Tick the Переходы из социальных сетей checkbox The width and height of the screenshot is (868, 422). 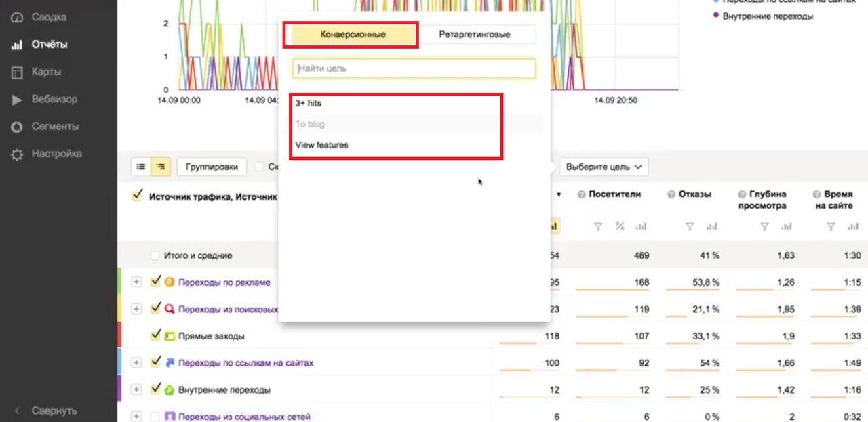pos(155,417)
